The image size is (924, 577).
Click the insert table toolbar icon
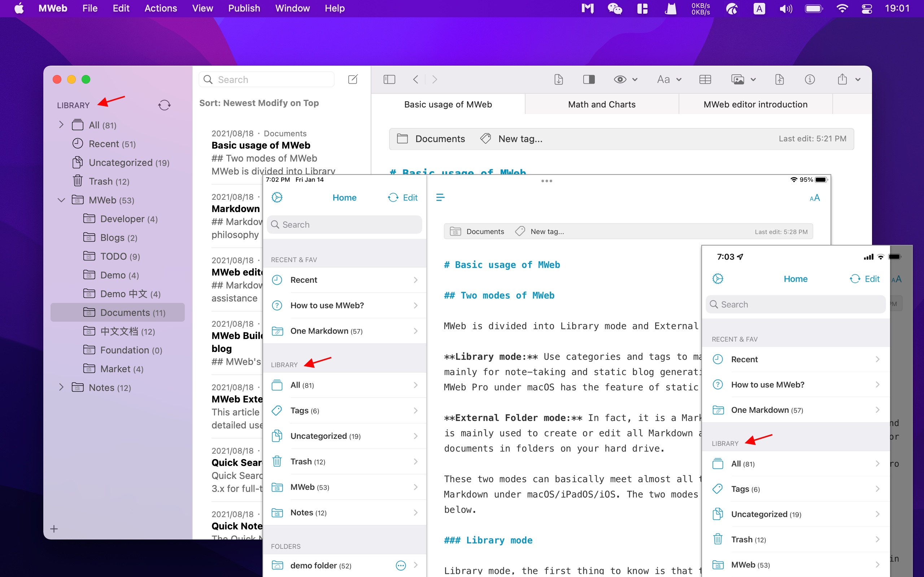pos(705,79)
